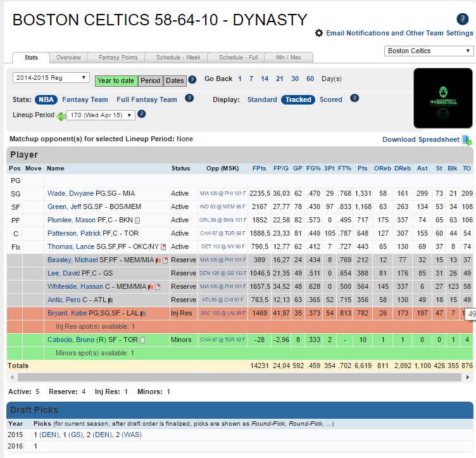
Task: Go back 7 days
Action: pyautogui.click(x=251, y=79)
